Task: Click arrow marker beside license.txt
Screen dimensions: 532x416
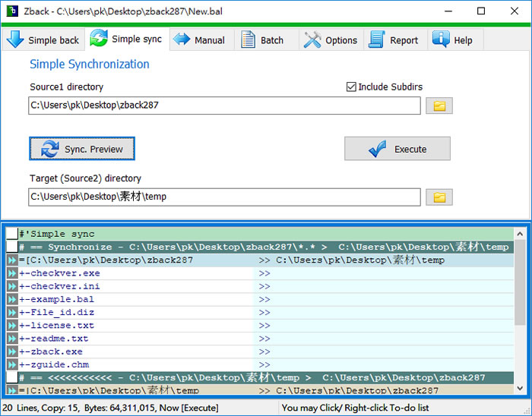Action: (12, 326)
